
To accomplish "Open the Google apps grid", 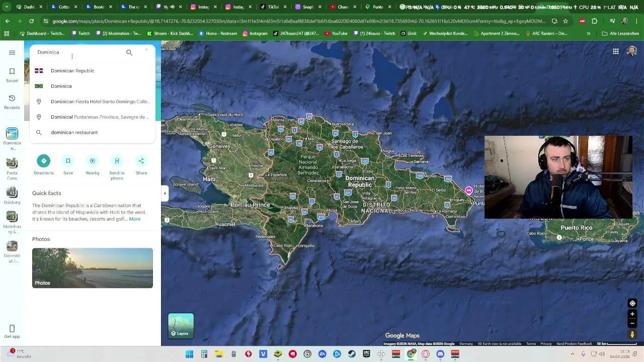I will click(x=615, y=51).
